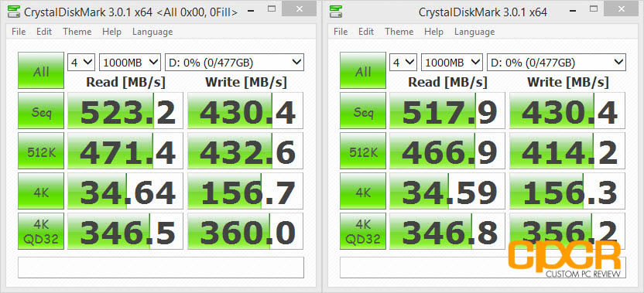Start the 512K test in the right window
The image size is (644, 293).
point(363,151)
